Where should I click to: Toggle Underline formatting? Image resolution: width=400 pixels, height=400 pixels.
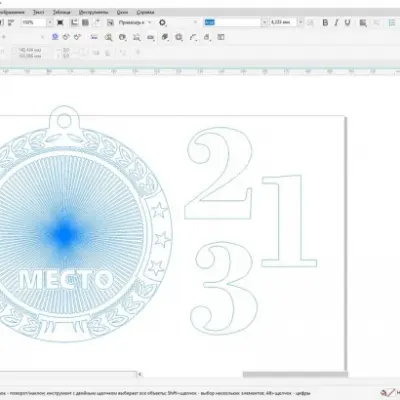tap(347, 22)
